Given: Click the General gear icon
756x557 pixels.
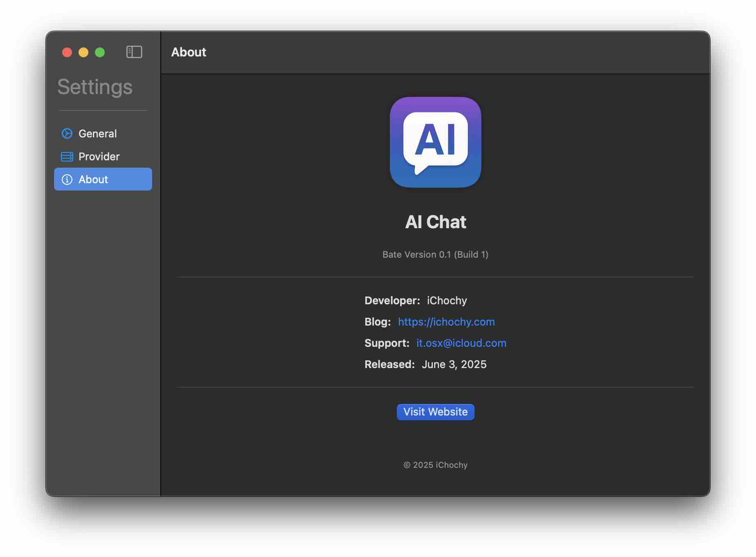Looking at the screenshot, I should (x=67, y=134).
